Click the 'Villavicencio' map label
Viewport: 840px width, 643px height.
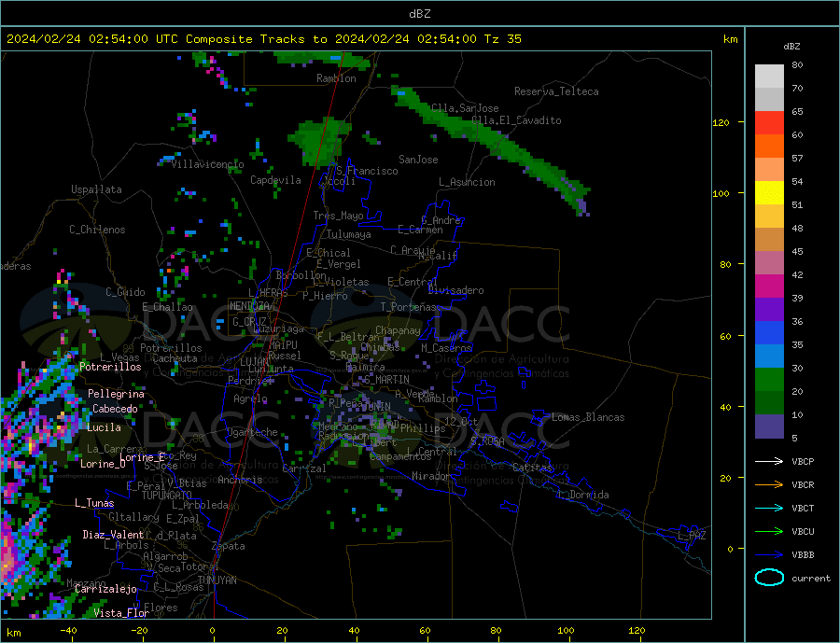coord(207,164)
